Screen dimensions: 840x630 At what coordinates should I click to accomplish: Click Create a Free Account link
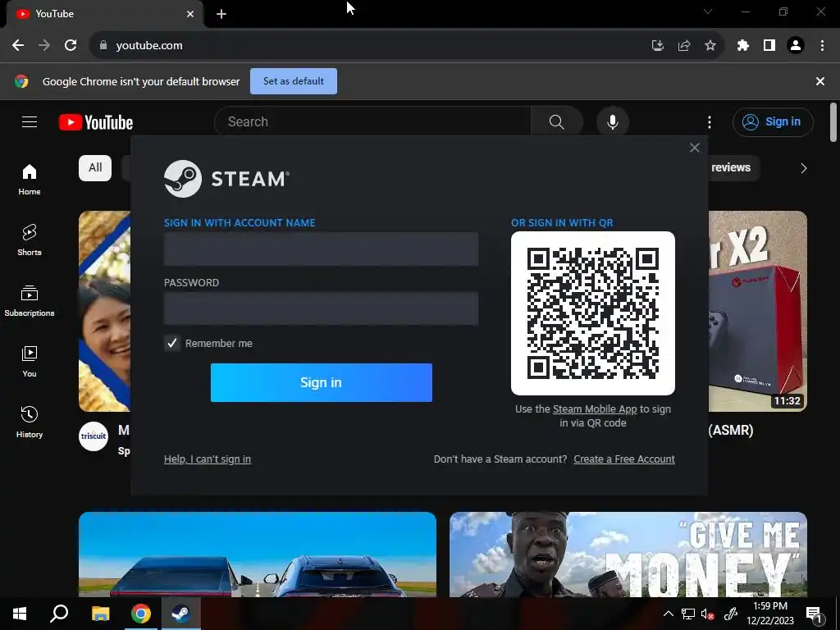click(624, 459)
